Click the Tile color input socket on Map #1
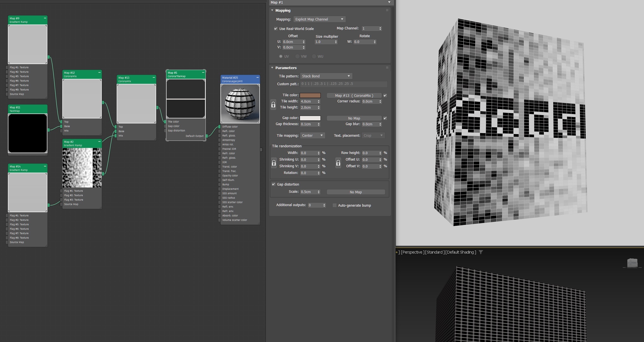Screen dimensions: 644x342 (165, 121)
